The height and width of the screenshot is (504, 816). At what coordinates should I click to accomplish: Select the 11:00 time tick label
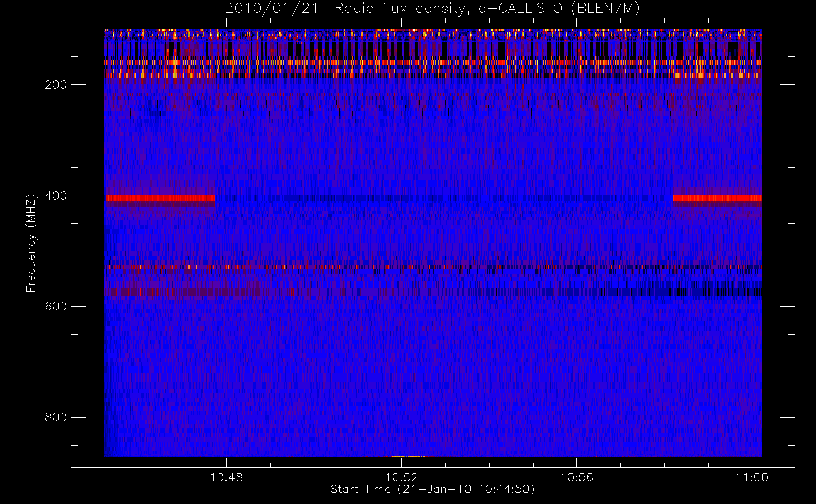pyautogui.click(x=752, y=477)
